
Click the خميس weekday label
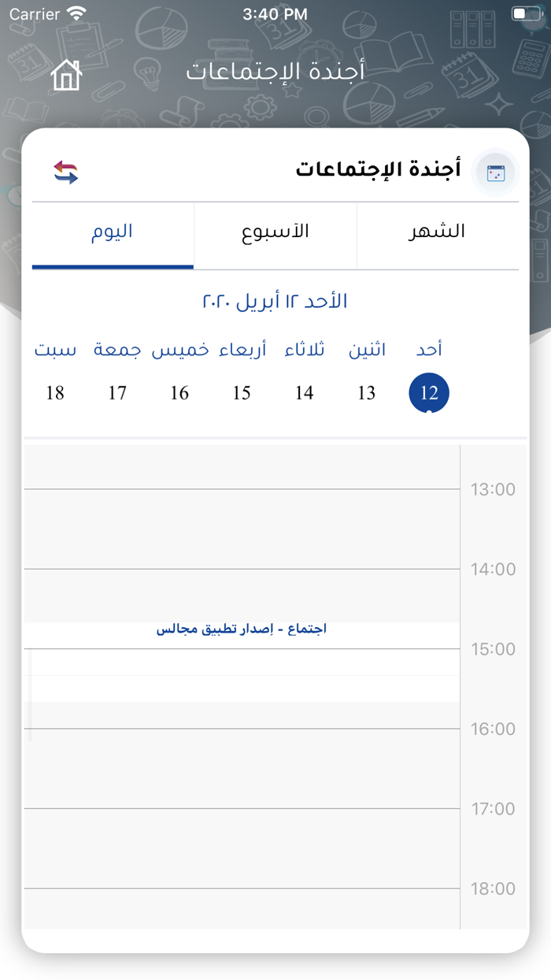tap(179, 350)
